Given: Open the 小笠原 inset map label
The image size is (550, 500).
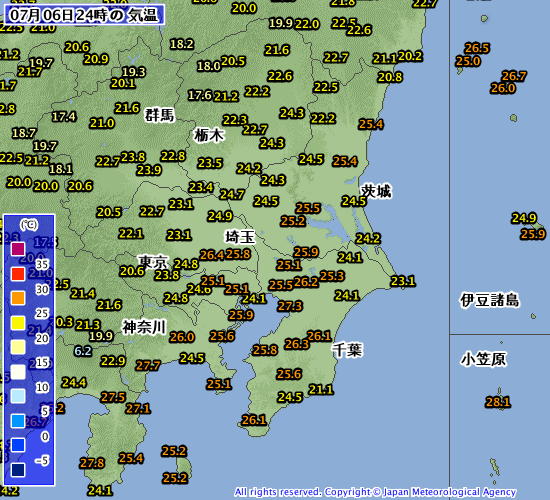Looking at the screenshot, I should coord(483,359).
